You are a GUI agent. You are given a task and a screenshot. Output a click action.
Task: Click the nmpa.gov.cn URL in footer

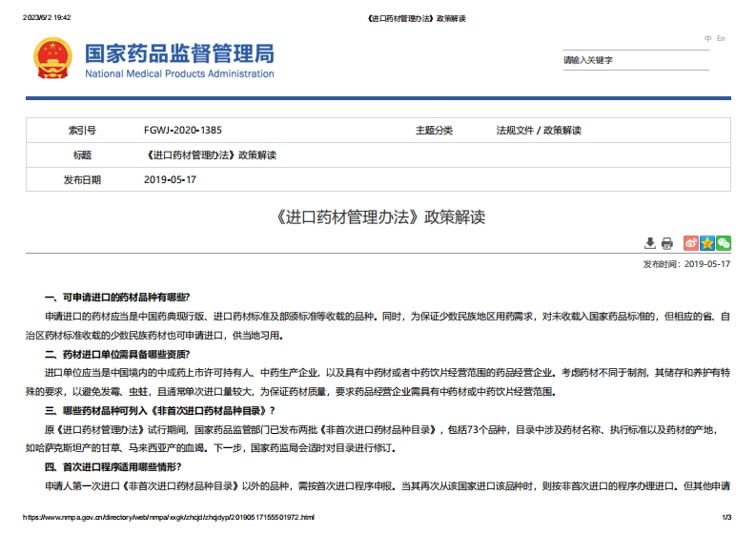coord(168,517)
